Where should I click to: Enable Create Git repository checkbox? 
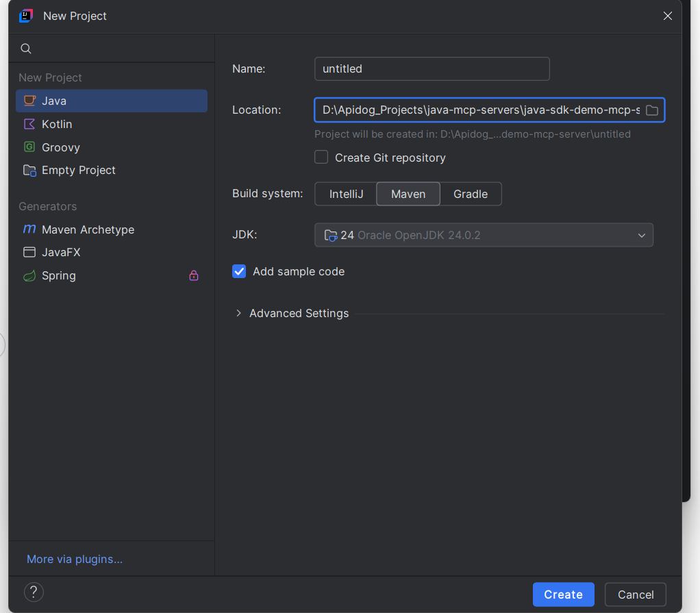pyautogui.click(x=321, y=157)
